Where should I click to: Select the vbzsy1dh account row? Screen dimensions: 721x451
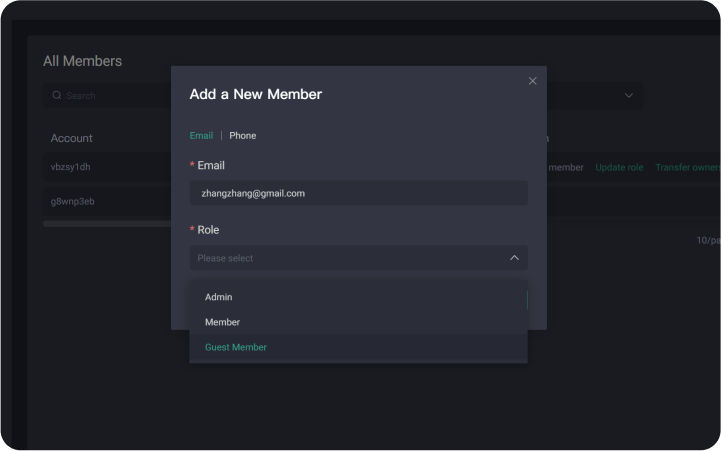click(71, 167)
